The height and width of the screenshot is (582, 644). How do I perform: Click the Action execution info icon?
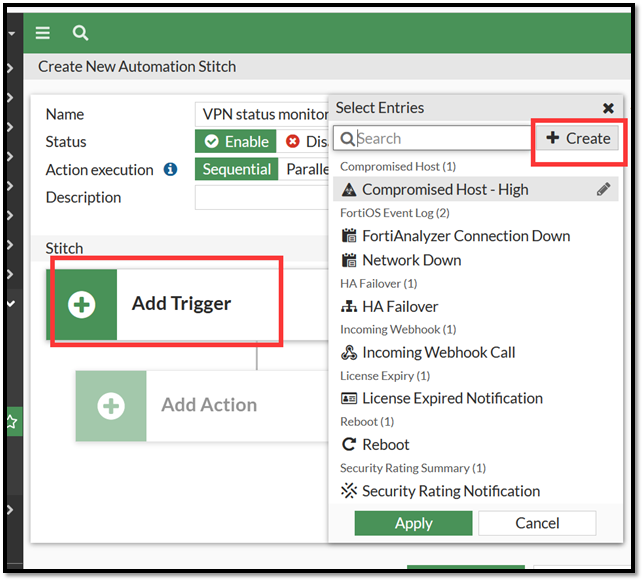point(170,169)
